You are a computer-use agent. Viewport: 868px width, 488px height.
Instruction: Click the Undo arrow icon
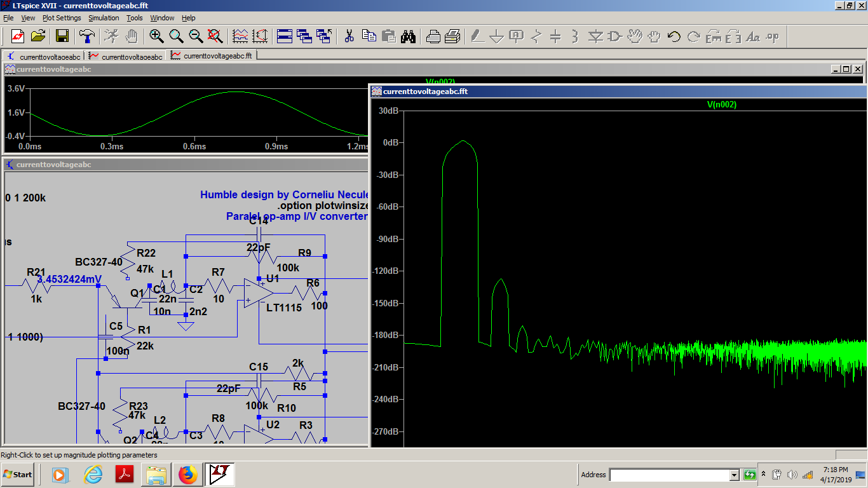tap(674, 36)
